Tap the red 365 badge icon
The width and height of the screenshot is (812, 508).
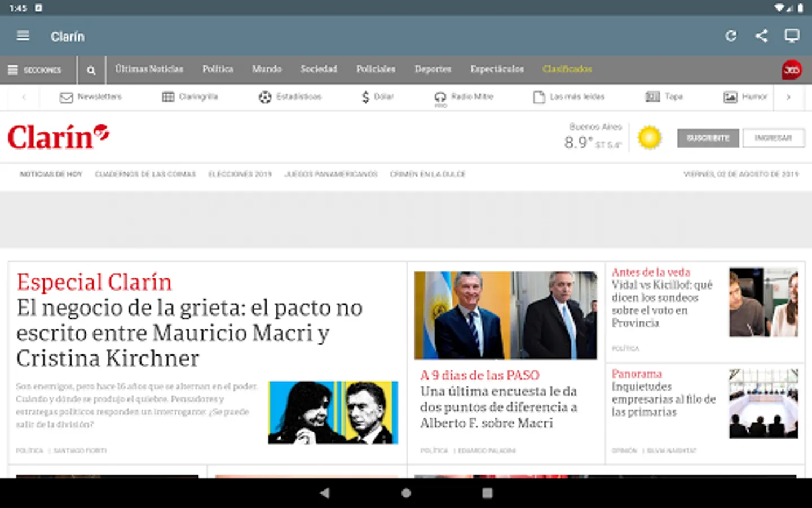(792, 70)
